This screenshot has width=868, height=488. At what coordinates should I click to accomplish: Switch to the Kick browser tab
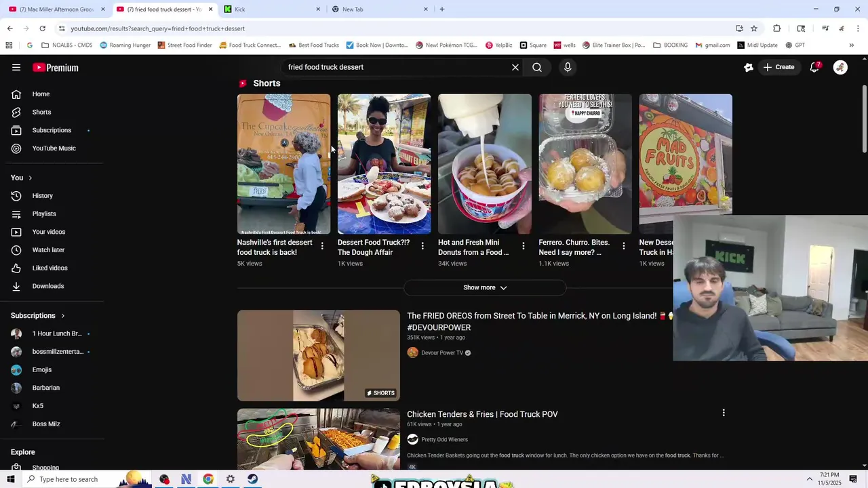click(271, 9)
